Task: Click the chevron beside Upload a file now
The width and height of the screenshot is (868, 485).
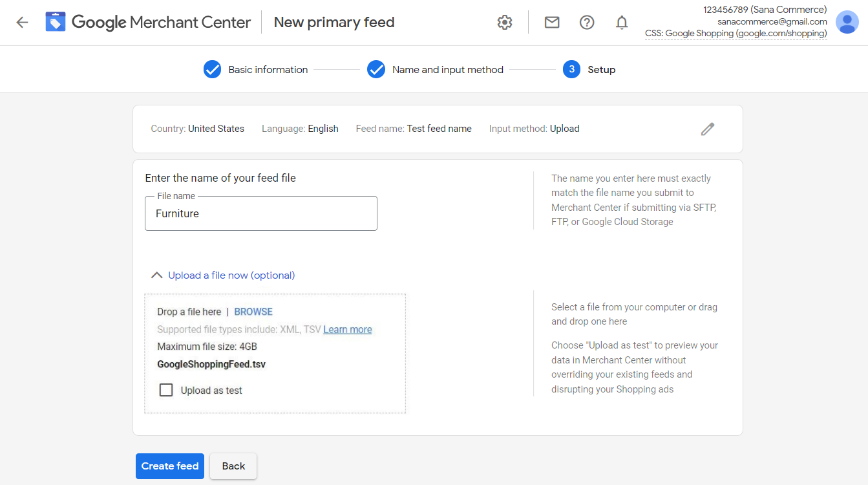Action: 156,275
